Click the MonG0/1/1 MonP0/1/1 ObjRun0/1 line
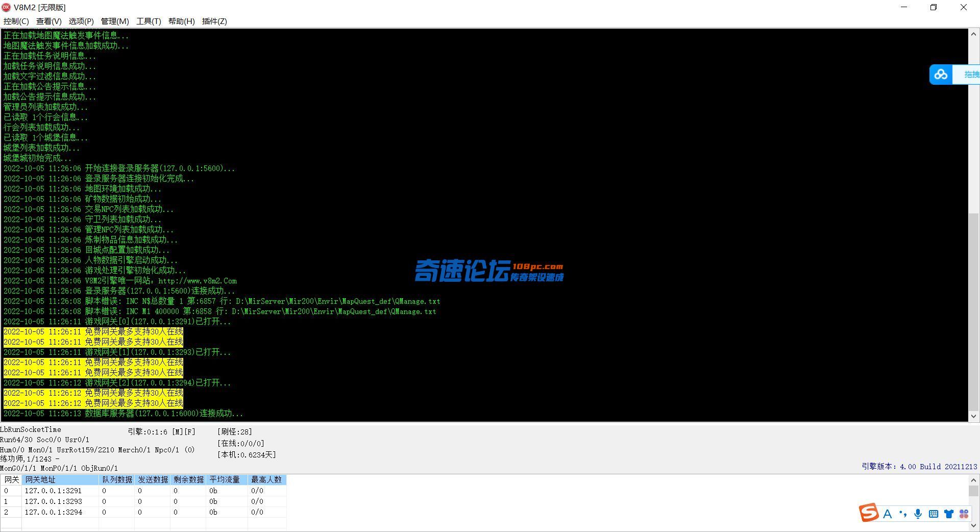980x532 pixels. coord(59,468)
